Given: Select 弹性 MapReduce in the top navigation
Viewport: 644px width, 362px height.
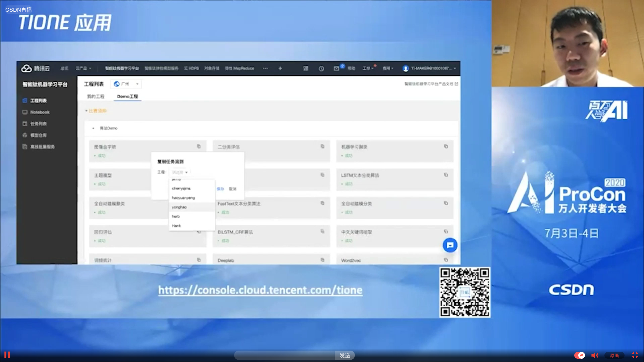Looking at the screenshot, I should (x=239, y=68).
